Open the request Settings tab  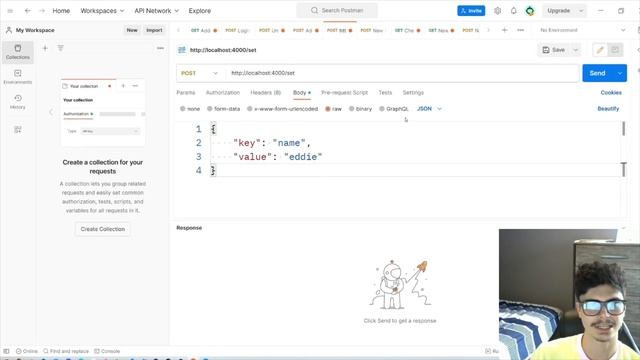413,93
